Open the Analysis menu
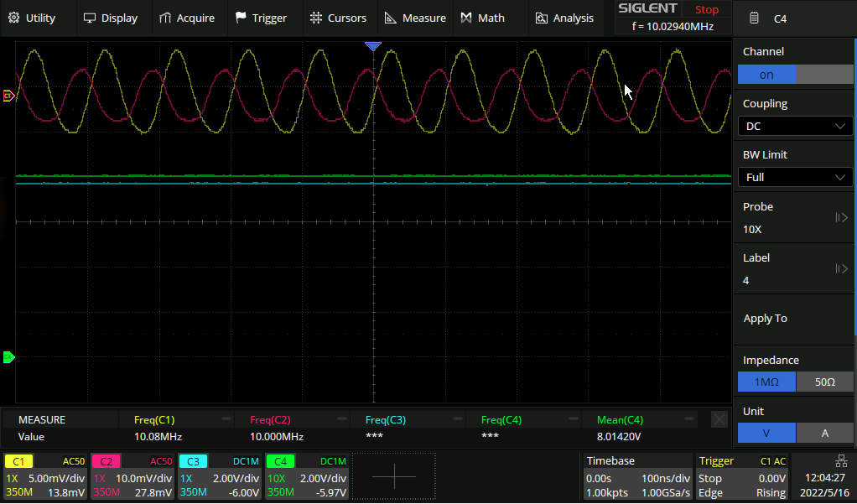This screenshot has height=504, width=857. click(x=564, y=18)
